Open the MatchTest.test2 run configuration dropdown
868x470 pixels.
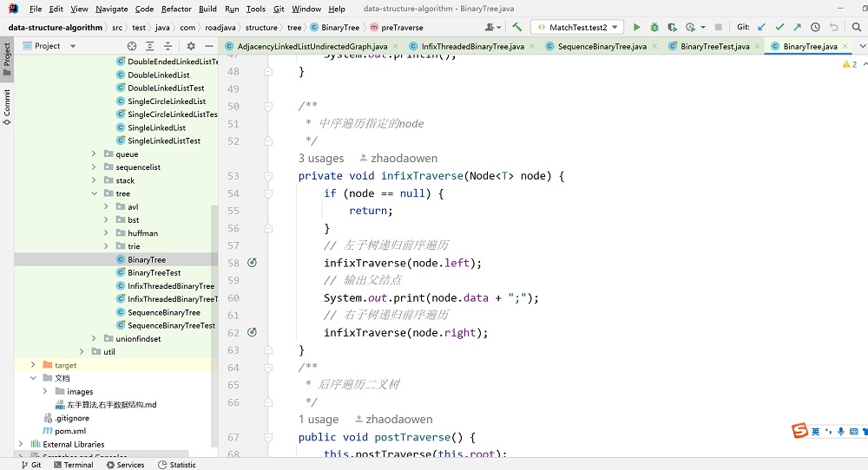pyautogui.click(x=577, y=27)
